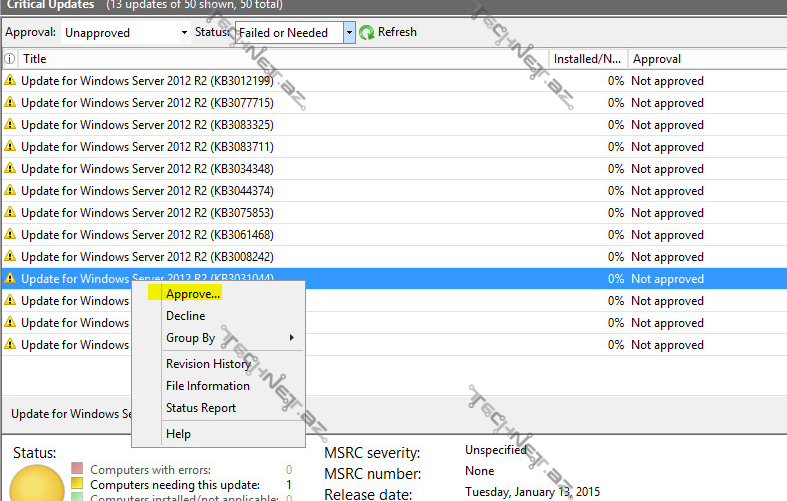Open the Approval filter dropdown
Screen dimensions: 787x501
point(125,33)
